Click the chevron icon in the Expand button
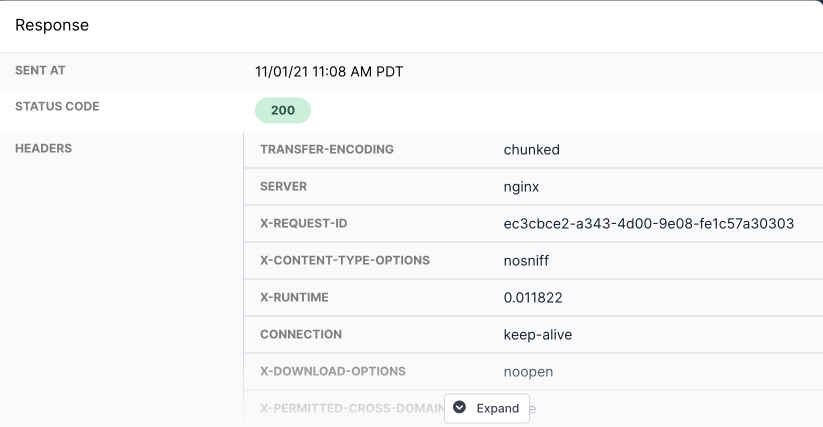 click(460, 408)
